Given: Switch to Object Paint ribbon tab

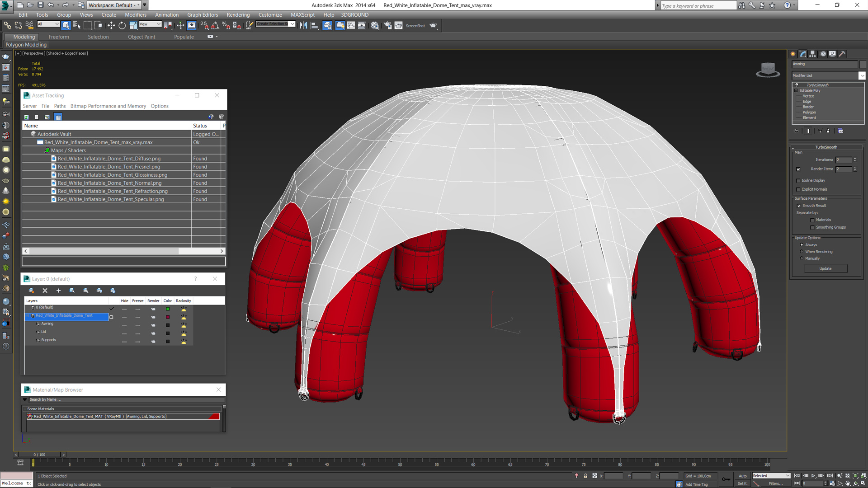Looking at the screenshot, I should coord(142,37).
